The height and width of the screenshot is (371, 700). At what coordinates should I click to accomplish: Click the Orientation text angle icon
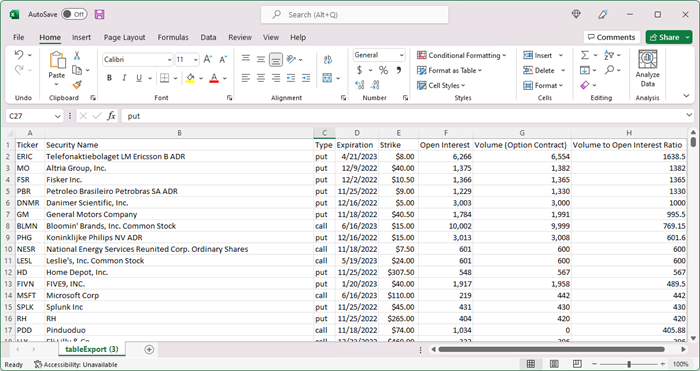click(292, 59)
